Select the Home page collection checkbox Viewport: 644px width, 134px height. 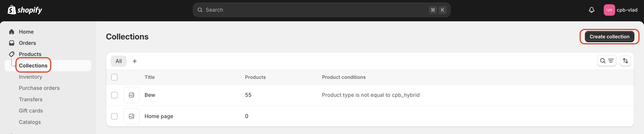pos(114,116)
